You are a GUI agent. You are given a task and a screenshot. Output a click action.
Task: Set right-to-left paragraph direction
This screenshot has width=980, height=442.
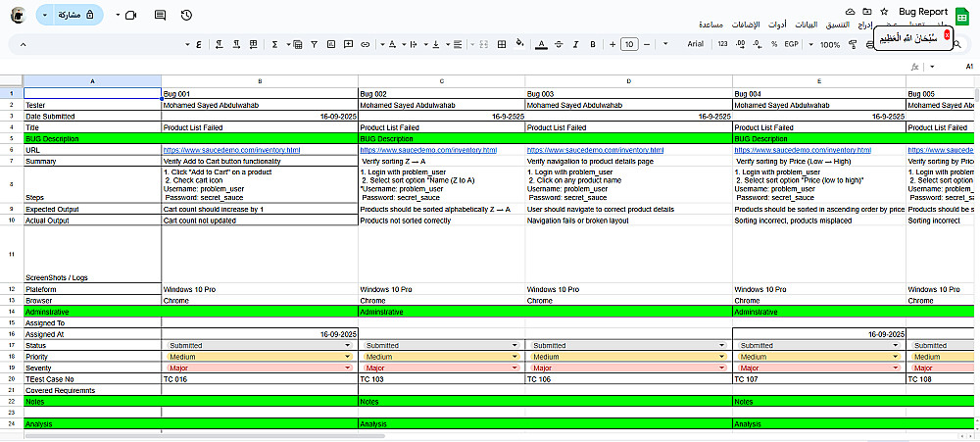[x=219, y=44]
